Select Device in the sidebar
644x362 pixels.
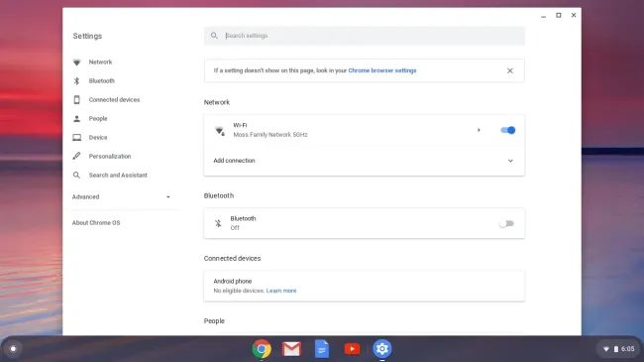point(98,138)
